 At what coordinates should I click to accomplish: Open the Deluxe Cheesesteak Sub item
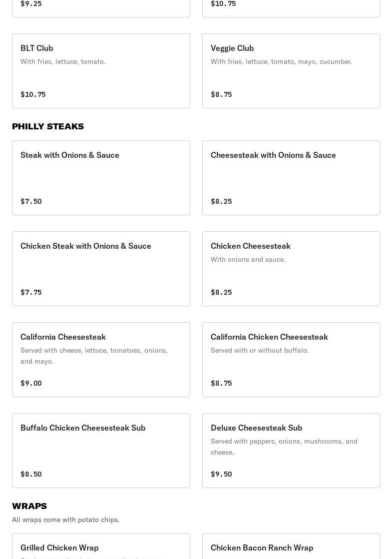[291, 451]
